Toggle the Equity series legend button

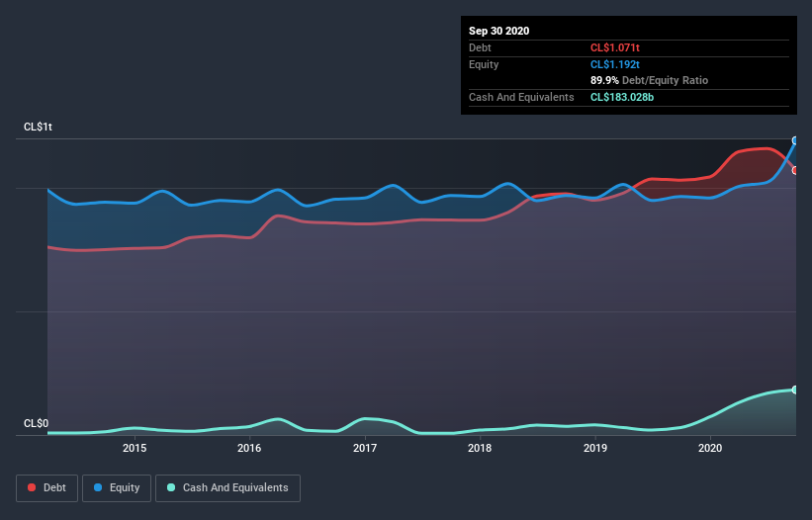(117, 488)
